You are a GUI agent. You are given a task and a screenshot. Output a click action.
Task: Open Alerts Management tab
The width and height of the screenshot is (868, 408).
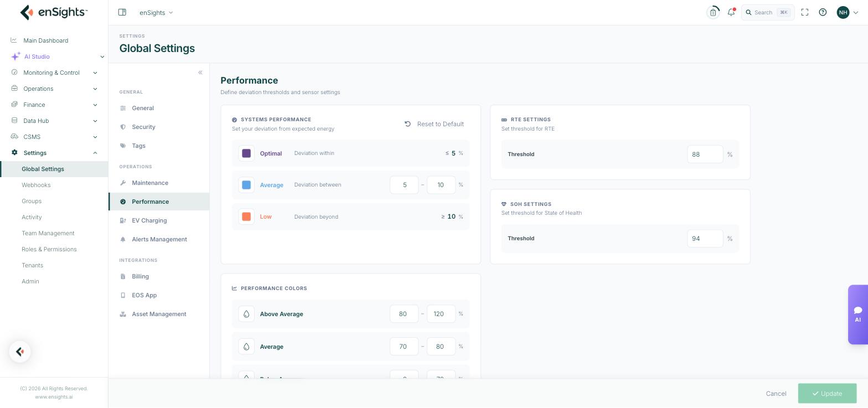[159, 239]
